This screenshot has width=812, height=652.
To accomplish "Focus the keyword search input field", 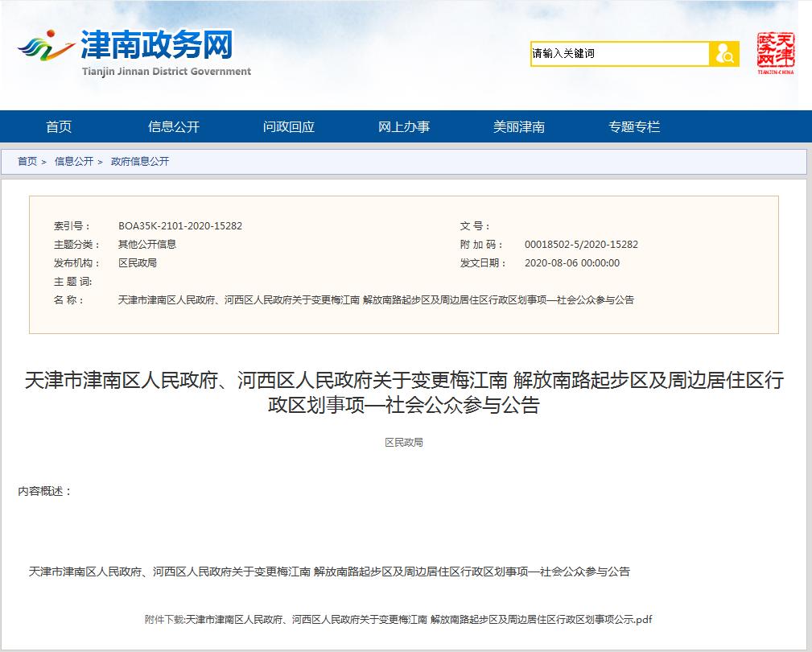I will 619,54.
